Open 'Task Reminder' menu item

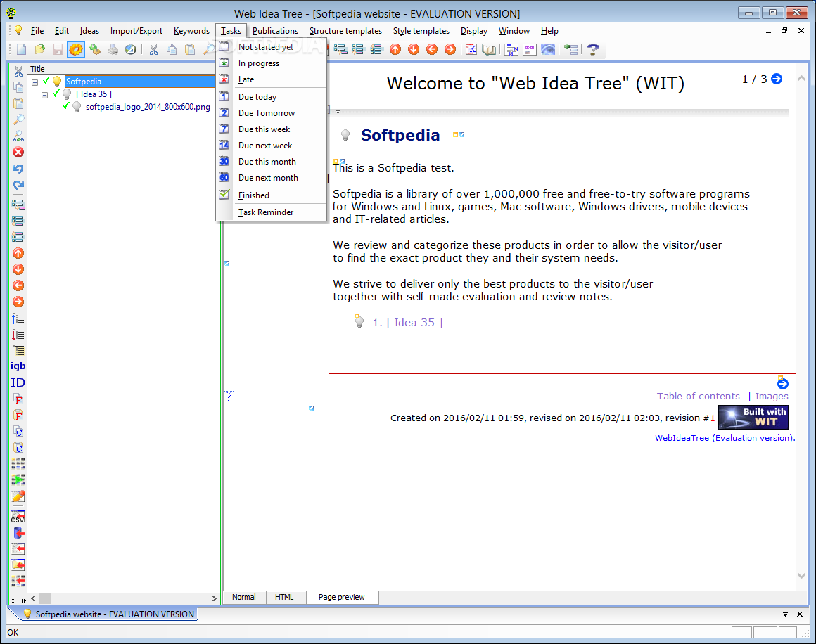click(271, 212)
